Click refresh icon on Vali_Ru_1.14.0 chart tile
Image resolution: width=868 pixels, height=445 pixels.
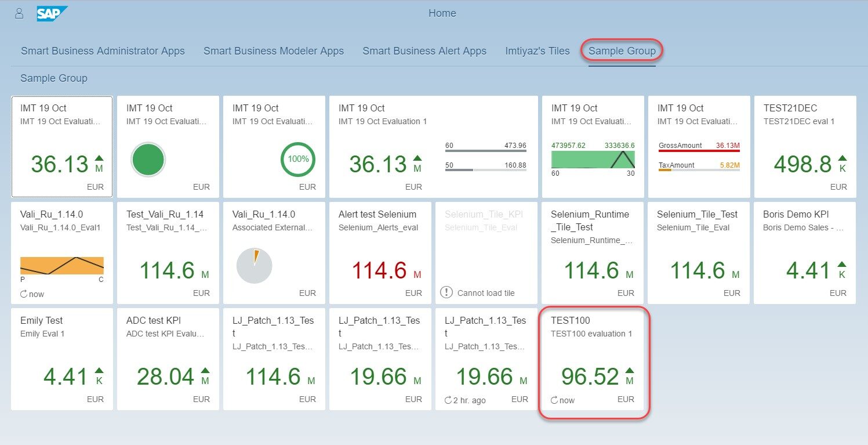click(24, 294)
